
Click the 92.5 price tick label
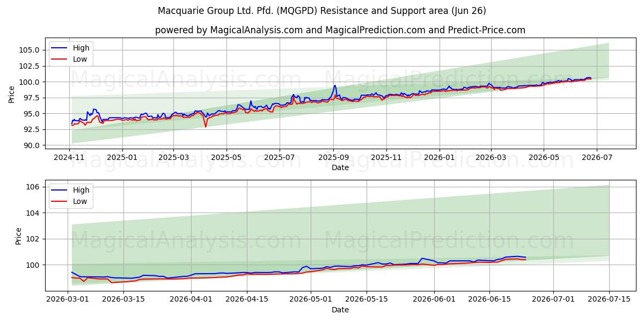point(32,129)
